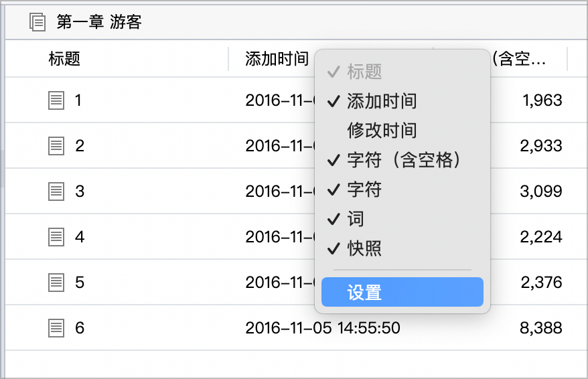The height and width of the screenshot is (379, 588).
Task: Click the sheet icon of row 3
Action: tap(56, 192)
